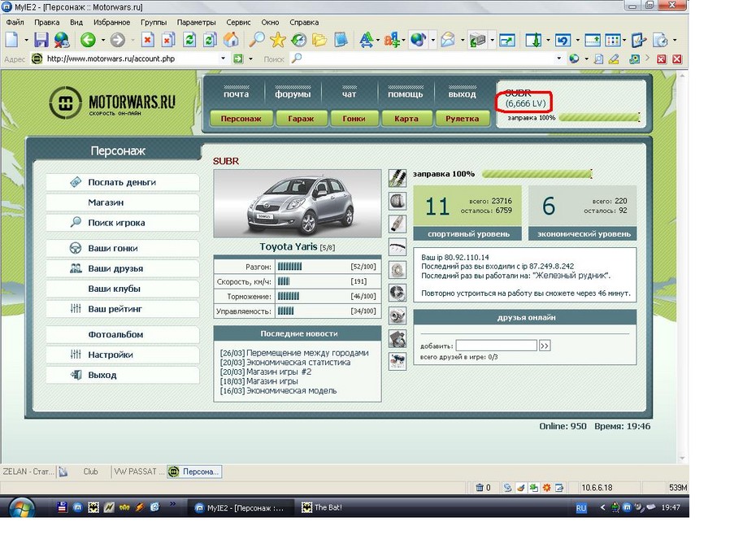Open the Гонки page tab

point(354,119)
